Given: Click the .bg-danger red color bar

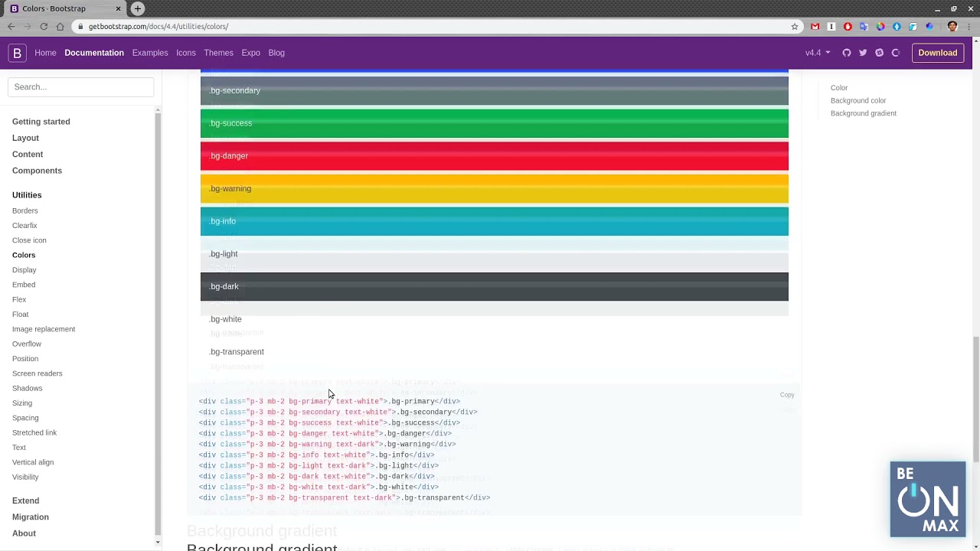Looking at the screenshot, I should [494, 156].
